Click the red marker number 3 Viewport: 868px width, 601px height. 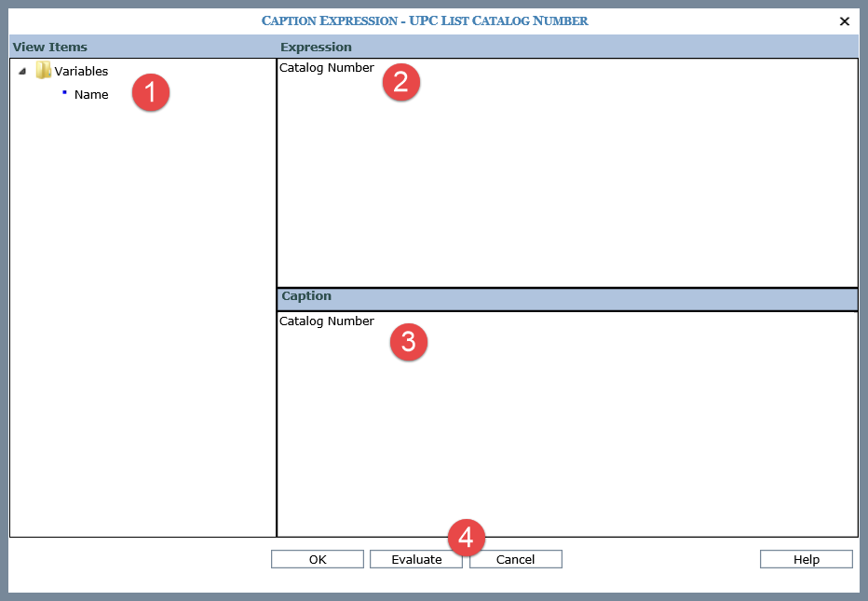point(408,342)
